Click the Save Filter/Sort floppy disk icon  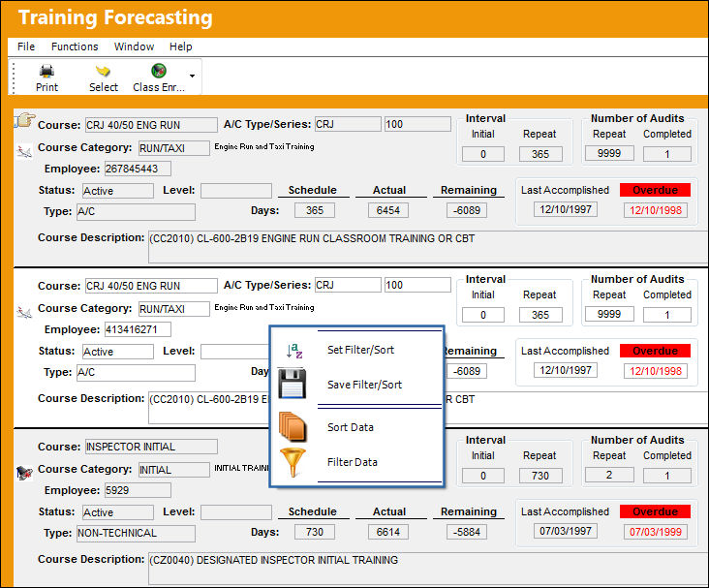pyautogui.click(x=292, y=383)
